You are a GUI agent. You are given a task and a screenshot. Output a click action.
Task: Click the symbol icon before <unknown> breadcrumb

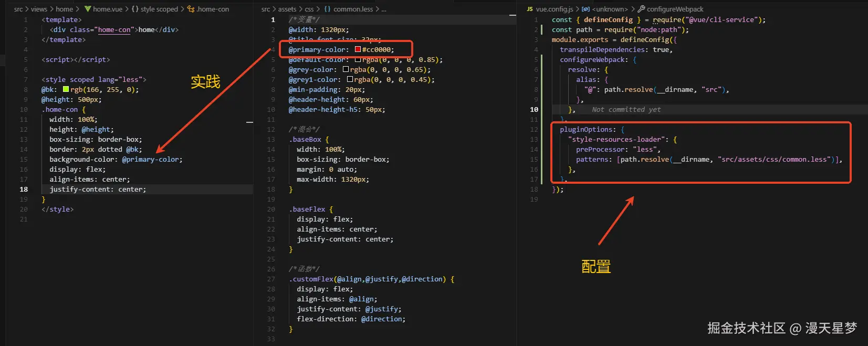point(585,9)
